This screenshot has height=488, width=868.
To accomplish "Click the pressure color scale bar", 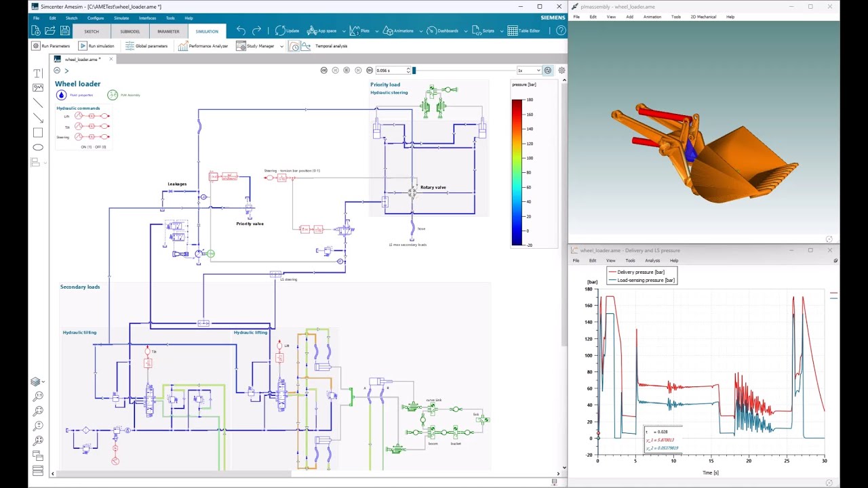I will [x=517, y=172].
